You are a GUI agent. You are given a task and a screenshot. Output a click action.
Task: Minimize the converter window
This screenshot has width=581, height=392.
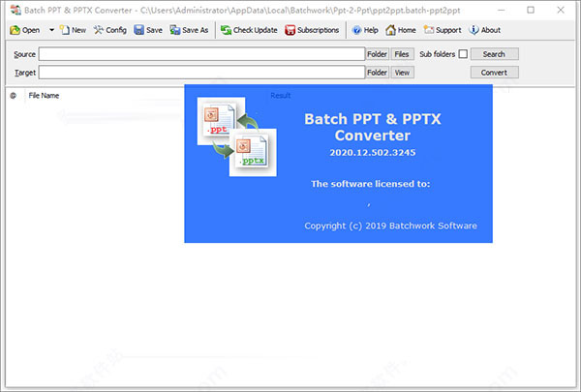(501, 10)
